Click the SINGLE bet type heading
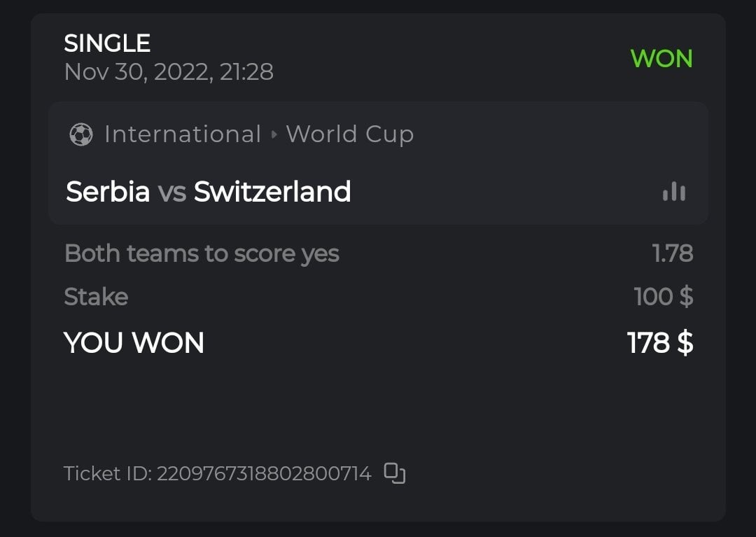Screen dimensions: 756x537 [x=107, y=44]
